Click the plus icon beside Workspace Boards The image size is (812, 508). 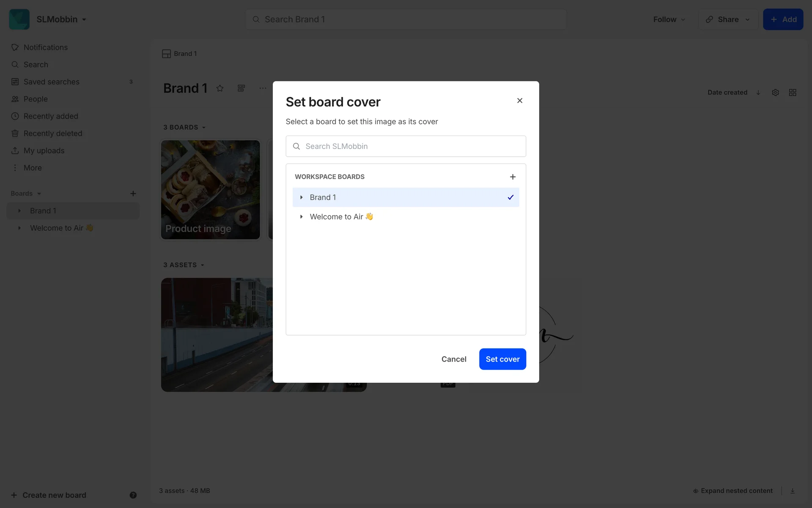[513, 177]
